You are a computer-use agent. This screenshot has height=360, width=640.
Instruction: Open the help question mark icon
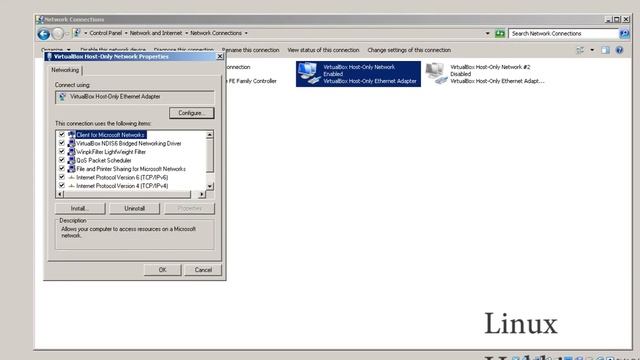point(619,50)
